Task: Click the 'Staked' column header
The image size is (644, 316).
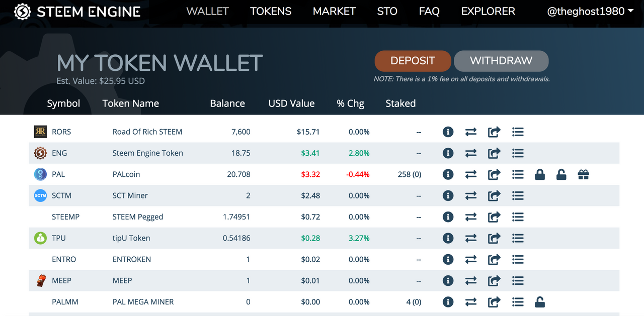Action: coord(400,103)
